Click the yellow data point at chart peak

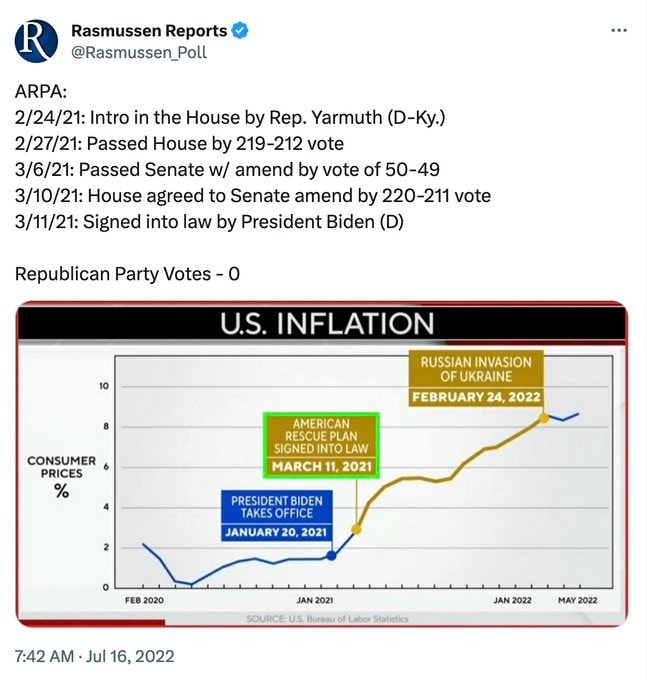coord(544,417)
